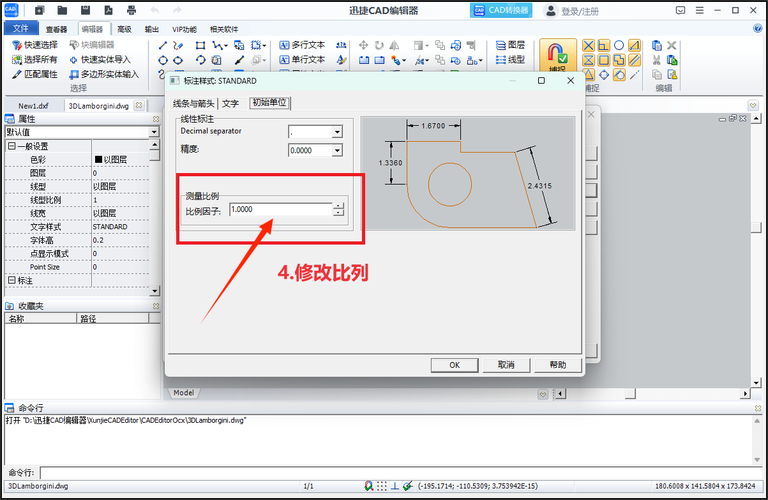Select the Line drawing tool
The width and height of the screenshot is (768, 500).
tap(163, 46)
